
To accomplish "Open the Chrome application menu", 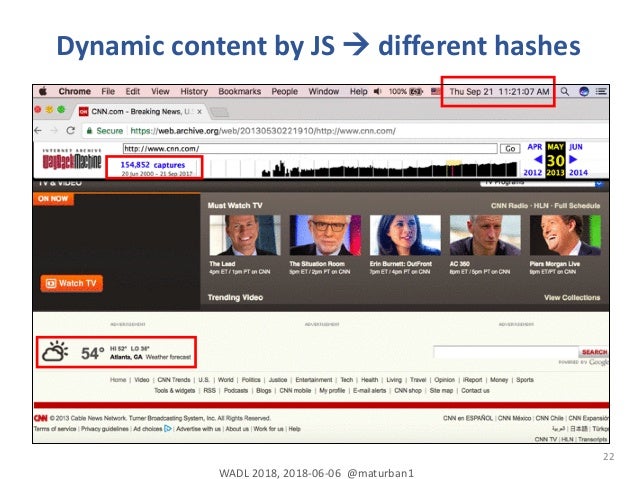I will tap(74, 92).
